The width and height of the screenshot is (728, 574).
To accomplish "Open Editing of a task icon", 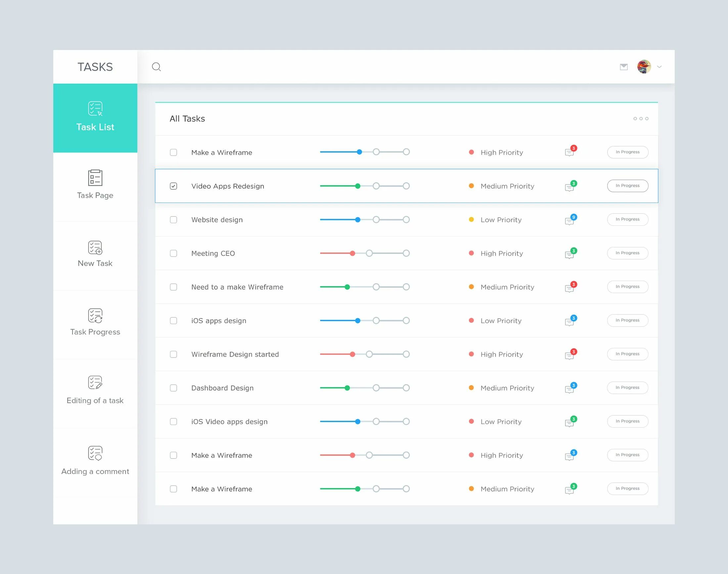I will (95, 382).
